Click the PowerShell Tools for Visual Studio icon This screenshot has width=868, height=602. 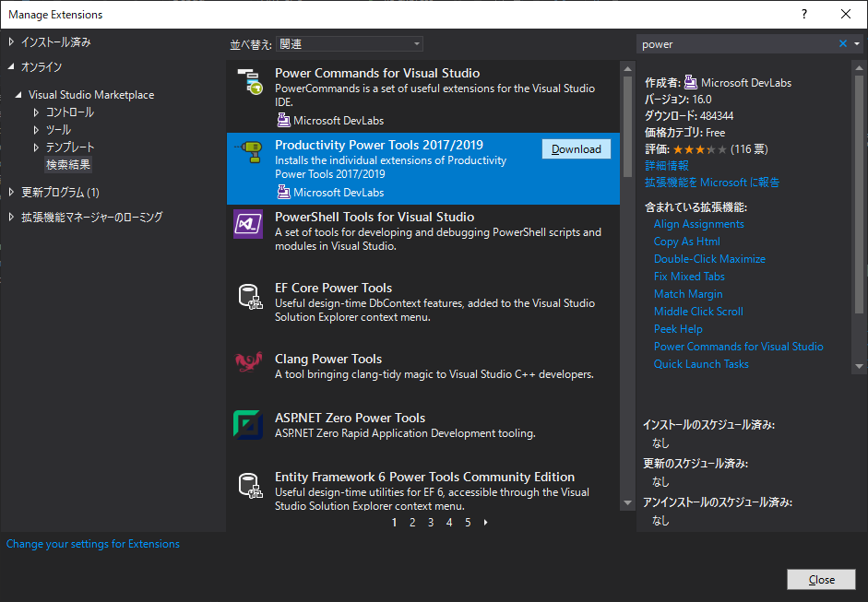248,224
